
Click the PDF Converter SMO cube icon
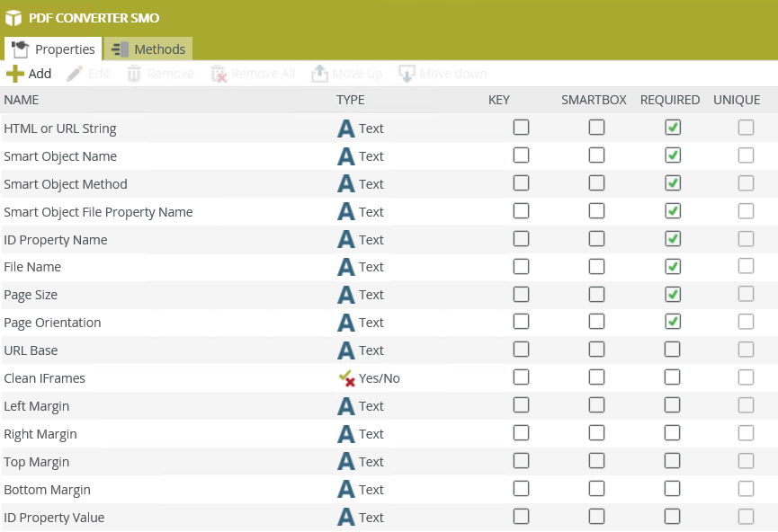(x=13, y=18)
